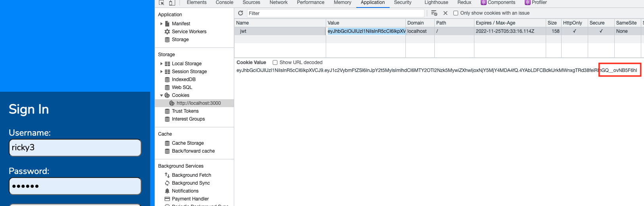
Task: Select the Manifest file item
Action: pyautogui.click(x=181, y=24)
